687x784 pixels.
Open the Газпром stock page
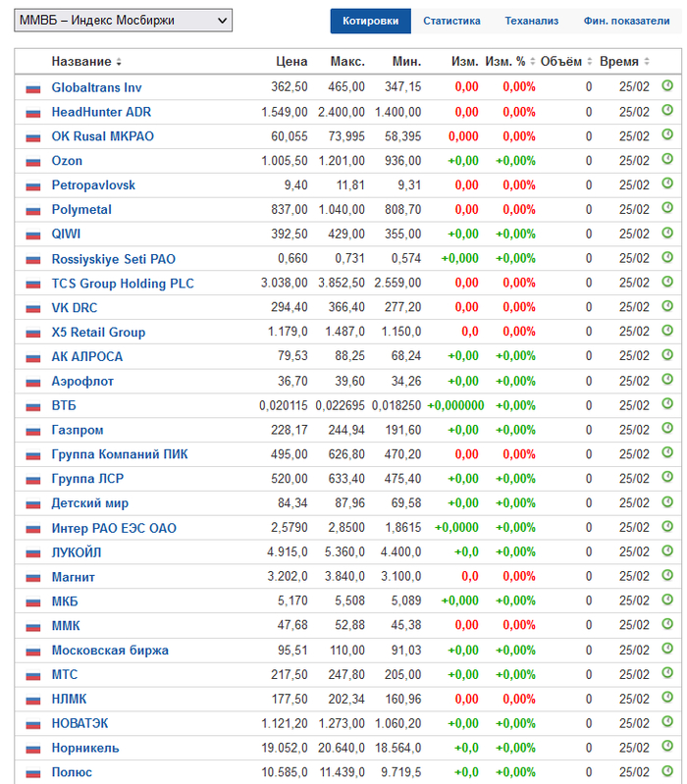point(78,430)
